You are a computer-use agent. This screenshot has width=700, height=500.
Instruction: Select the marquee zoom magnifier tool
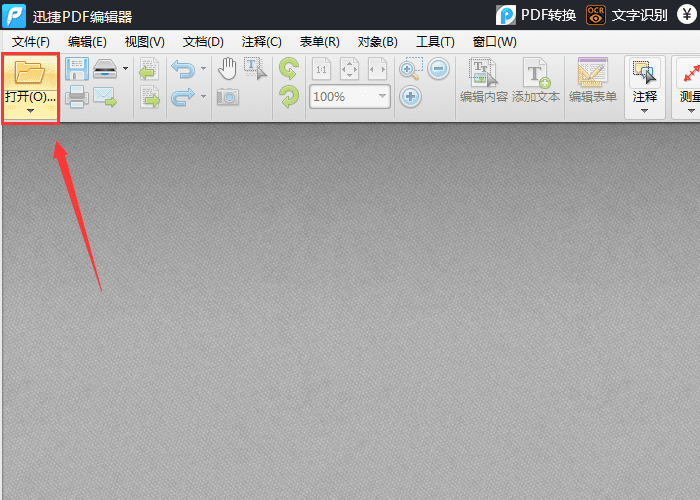tap(411, 69)
